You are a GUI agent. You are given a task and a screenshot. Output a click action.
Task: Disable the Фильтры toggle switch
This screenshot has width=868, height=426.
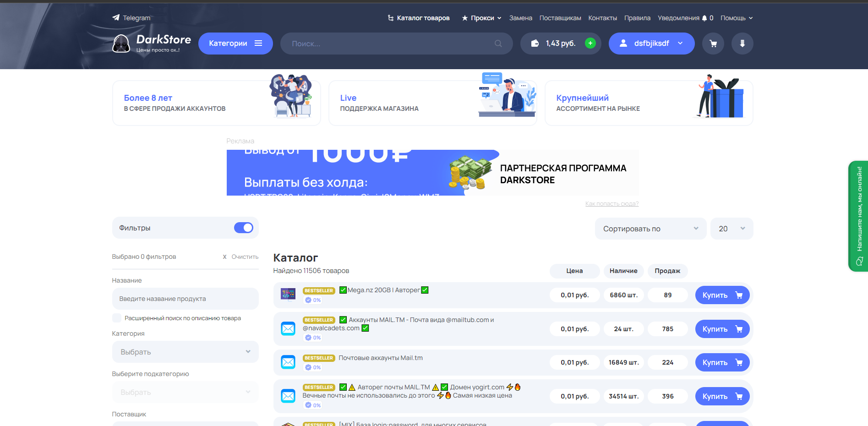[x=244, y=228]
